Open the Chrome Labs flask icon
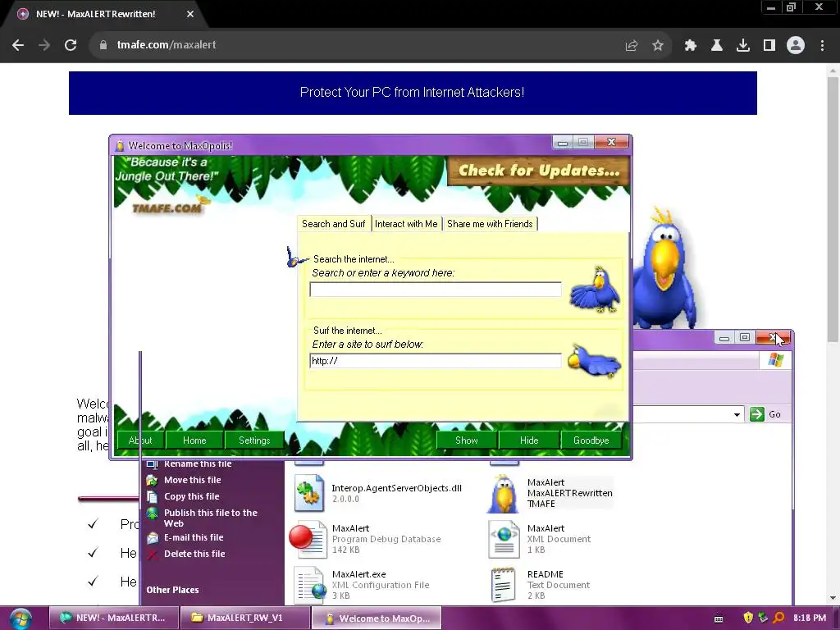The image size is (840, 630). [x=717, y=46]
